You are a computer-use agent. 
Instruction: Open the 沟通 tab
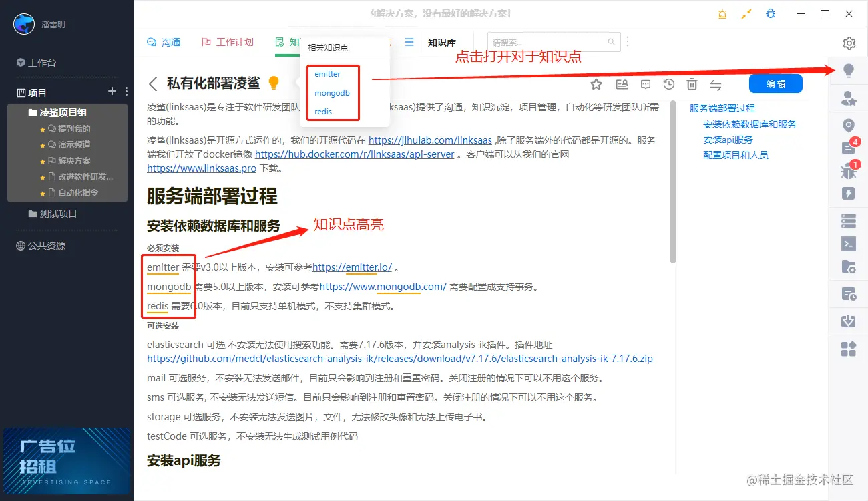tap(164, 42)
